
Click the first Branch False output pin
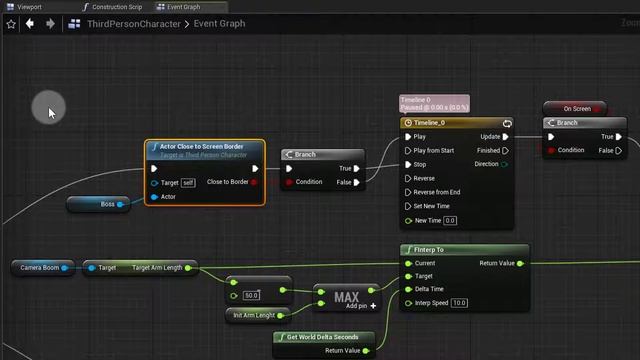click(x=356, y=182)
